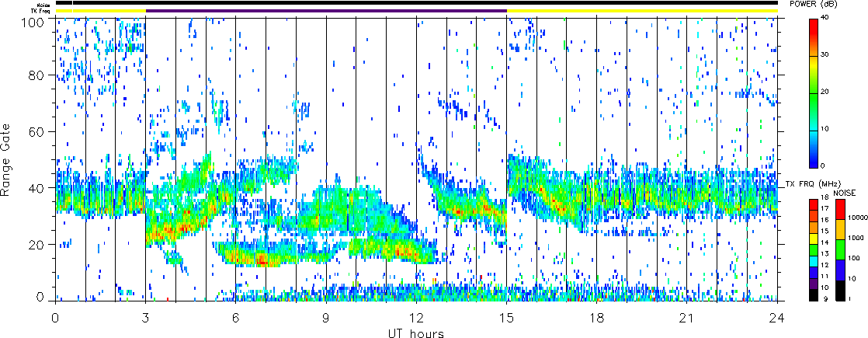
Task: Click the 20 label on the POWER colorbar
Action: pyautogui.click(x=825, y=92)
